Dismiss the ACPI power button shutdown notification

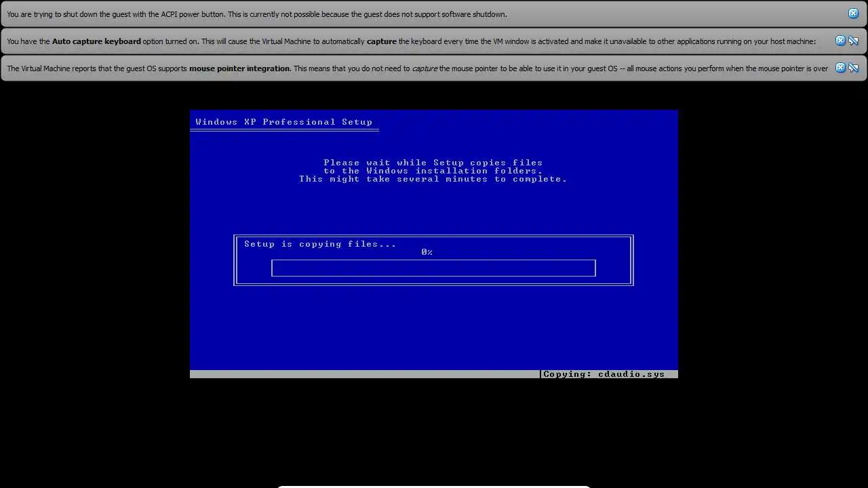click(x=853, y=14)
